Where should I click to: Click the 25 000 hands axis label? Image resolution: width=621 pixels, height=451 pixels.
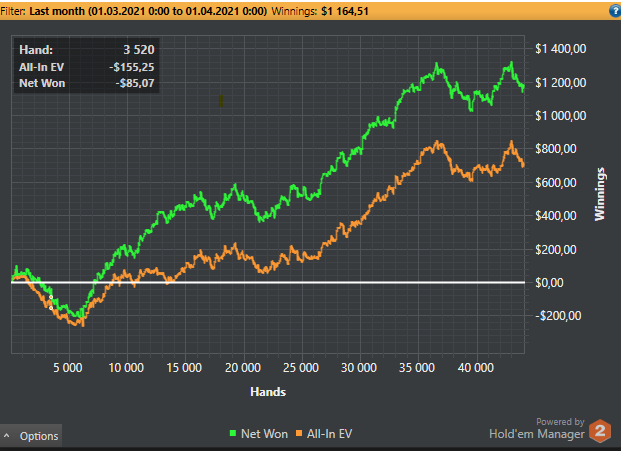pyautogui.click(x=301, y=367)
